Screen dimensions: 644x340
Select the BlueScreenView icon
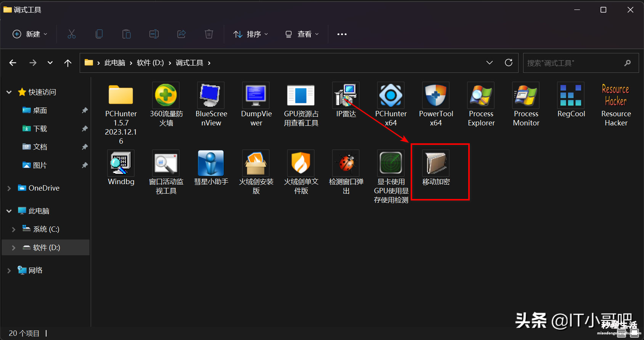pos(211,95)
